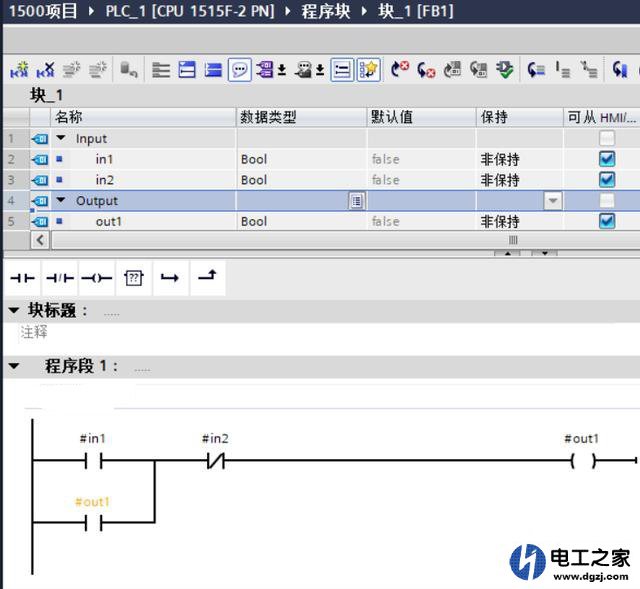Click the first grayed-out insert row icon
The width and height of the screenshot is (640, 589).
click(x=72, y=70)
